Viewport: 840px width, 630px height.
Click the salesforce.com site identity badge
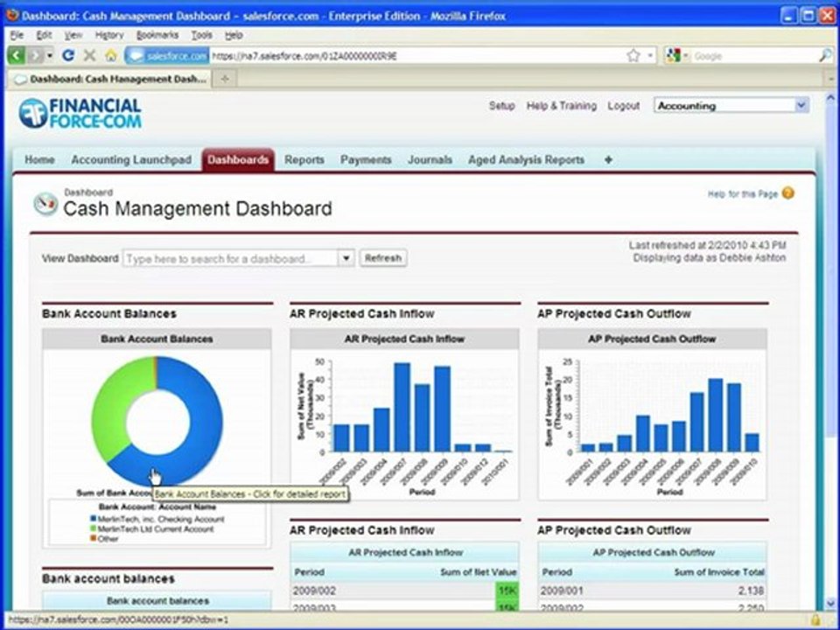pos(167,55)
